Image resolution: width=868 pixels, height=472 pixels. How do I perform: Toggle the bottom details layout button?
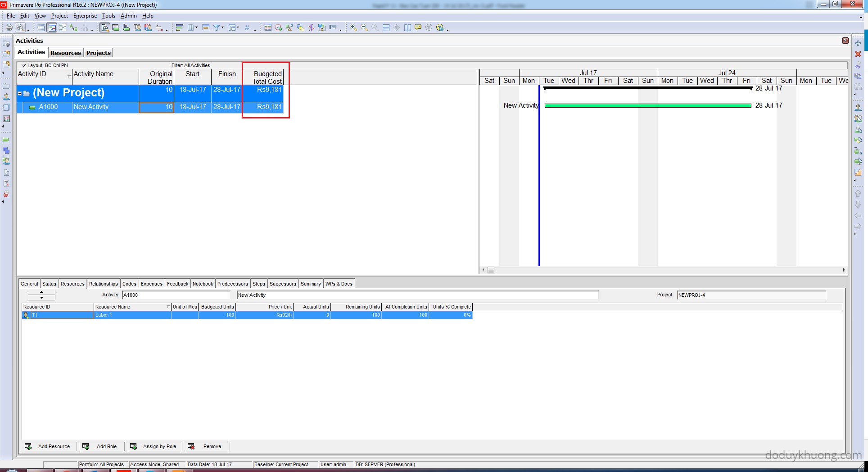click(105, 28)
